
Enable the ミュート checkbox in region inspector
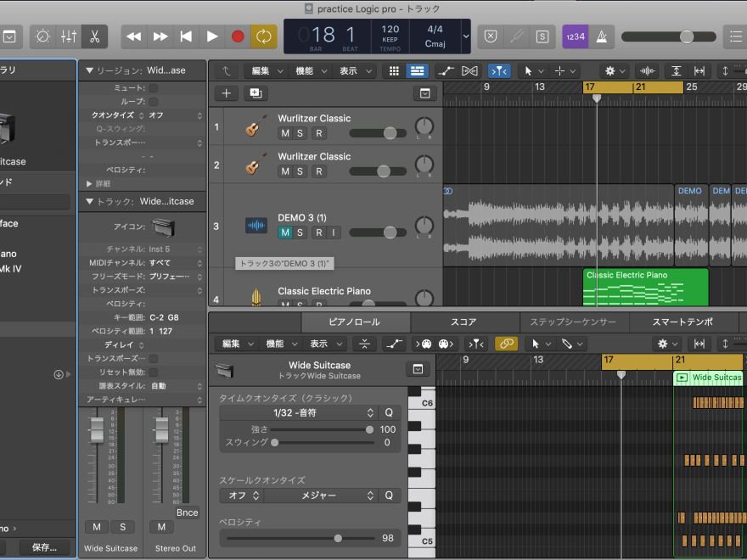154,88
